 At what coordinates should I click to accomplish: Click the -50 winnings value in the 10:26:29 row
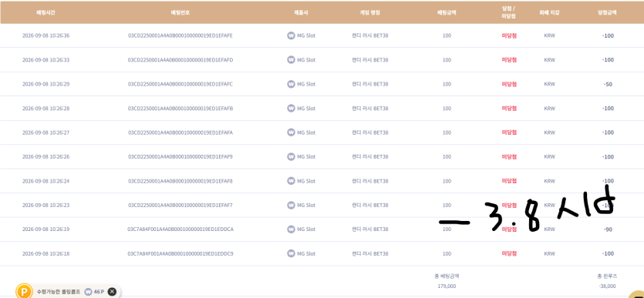point(608,84)
